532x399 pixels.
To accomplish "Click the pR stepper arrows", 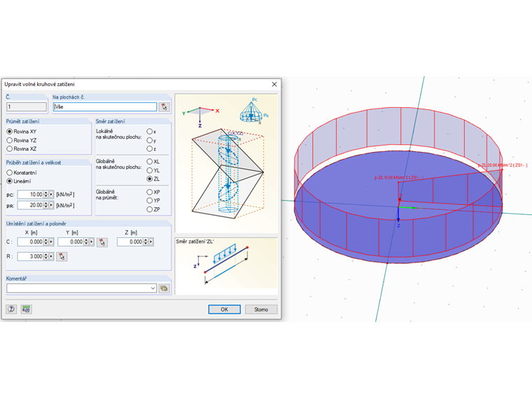I will [45, 205].
